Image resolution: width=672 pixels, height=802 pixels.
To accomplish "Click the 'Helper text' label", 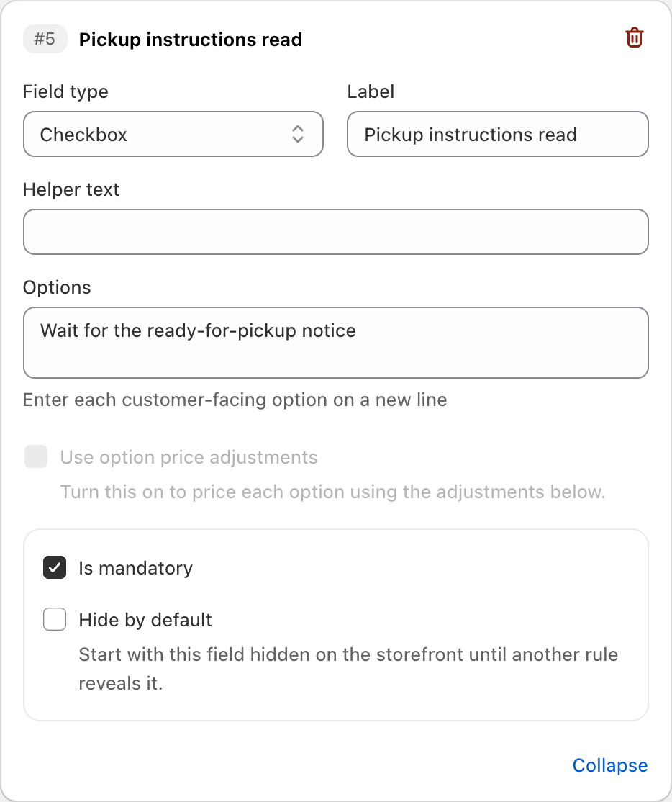I will (71, 189).
